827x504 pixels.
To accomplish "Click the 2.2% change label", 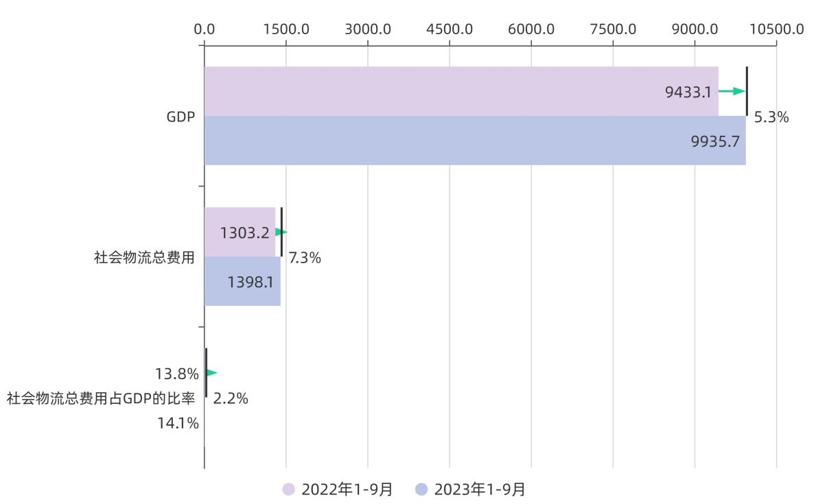I will pos(231,398).
